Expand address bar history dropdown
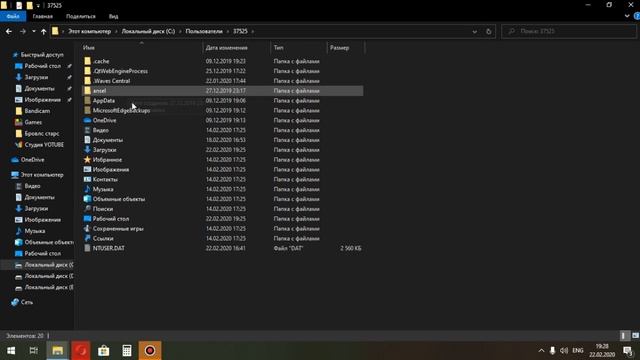 click(474, 31)
